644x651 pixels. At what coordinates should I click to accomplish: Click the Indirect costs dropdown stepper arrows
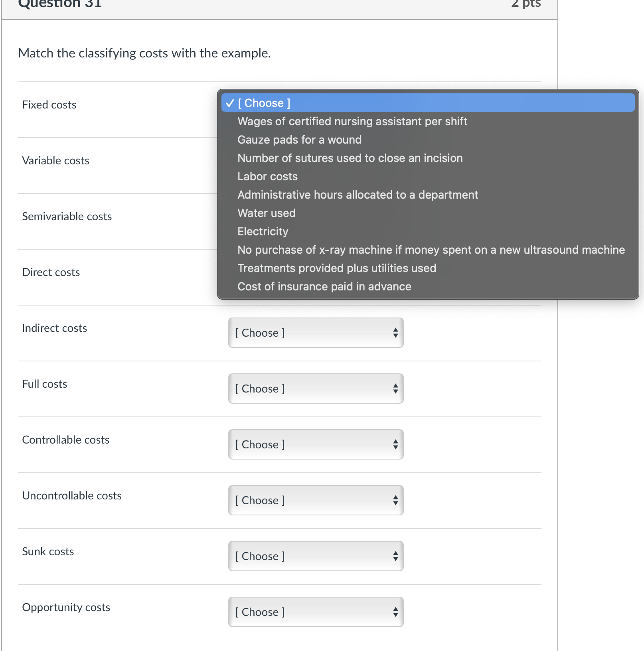[x=395, y=333]
